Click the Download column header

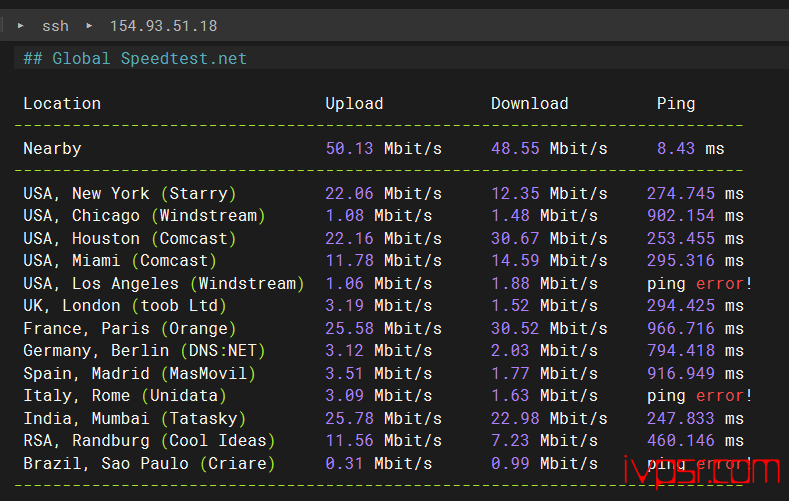pos(529,103)
